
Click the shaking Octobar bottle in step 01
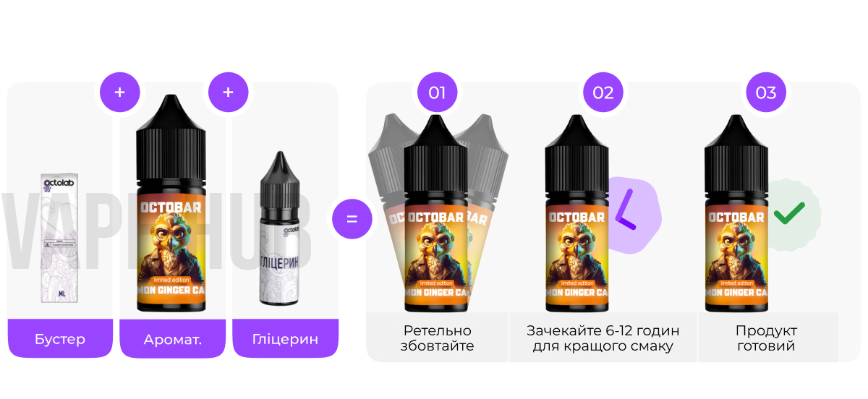(x=438, y=213)
